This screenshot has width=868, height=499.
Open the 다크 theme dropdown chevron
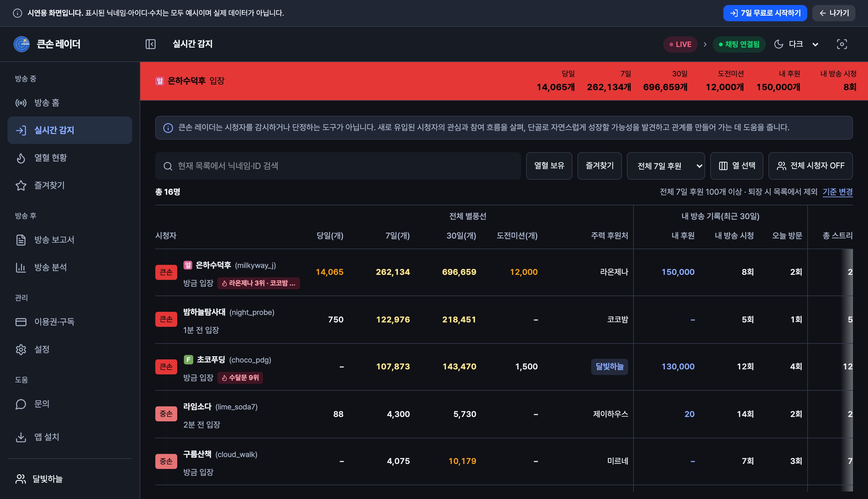click(815, 44)
